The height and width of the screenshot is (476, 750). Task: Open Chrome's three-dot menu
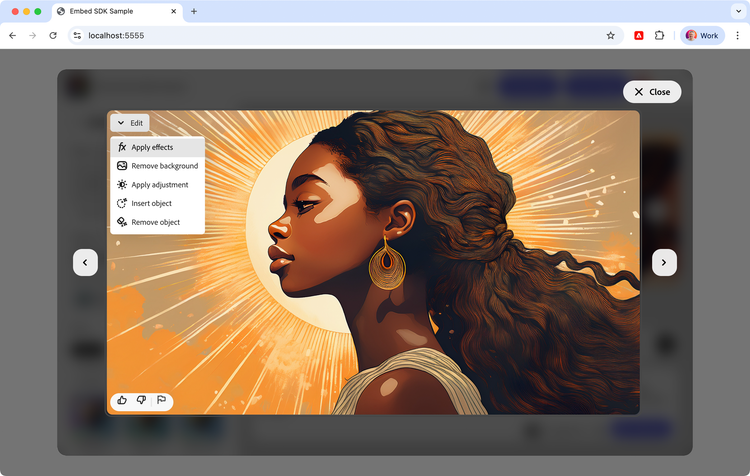tap(738, 35)
